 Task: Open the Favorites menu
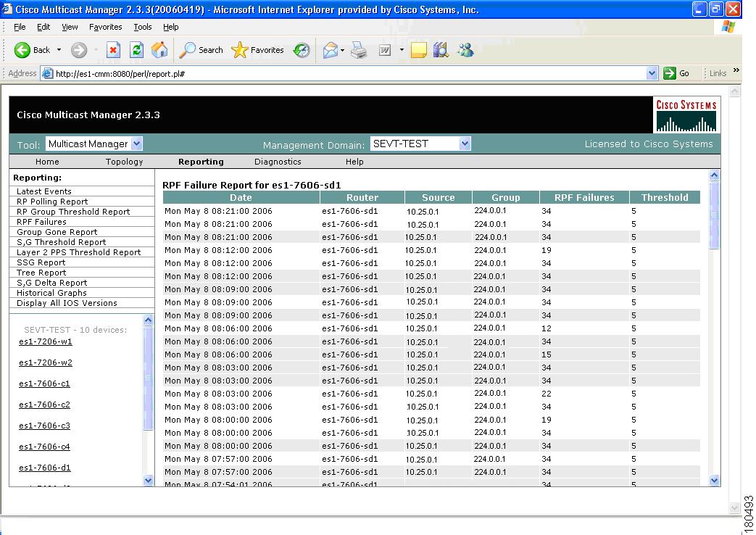[x=106, y=27]
